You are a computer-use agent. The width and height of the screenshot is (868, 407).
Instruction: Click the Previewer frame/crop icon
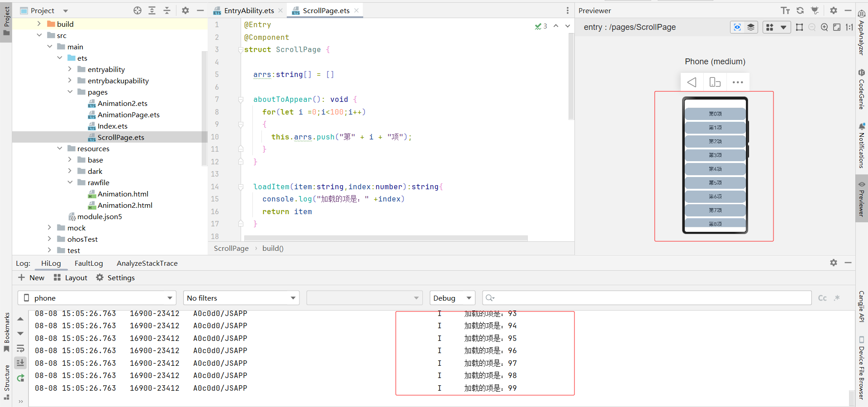tap(799, 27)
